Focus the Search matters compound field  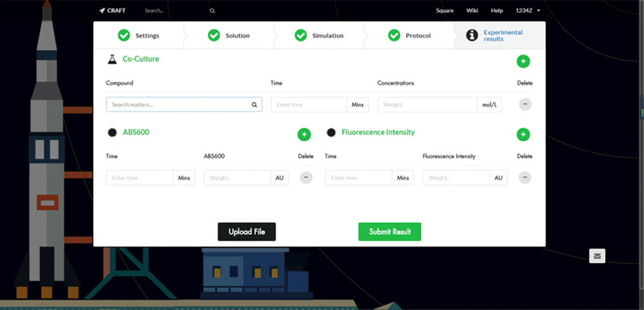[x=179, y=105]
